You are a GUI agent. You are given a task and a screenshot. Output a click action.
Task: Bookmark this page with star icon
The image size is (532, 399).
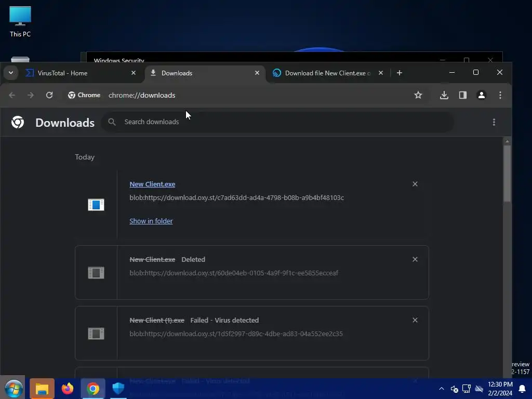coord(418,96)
